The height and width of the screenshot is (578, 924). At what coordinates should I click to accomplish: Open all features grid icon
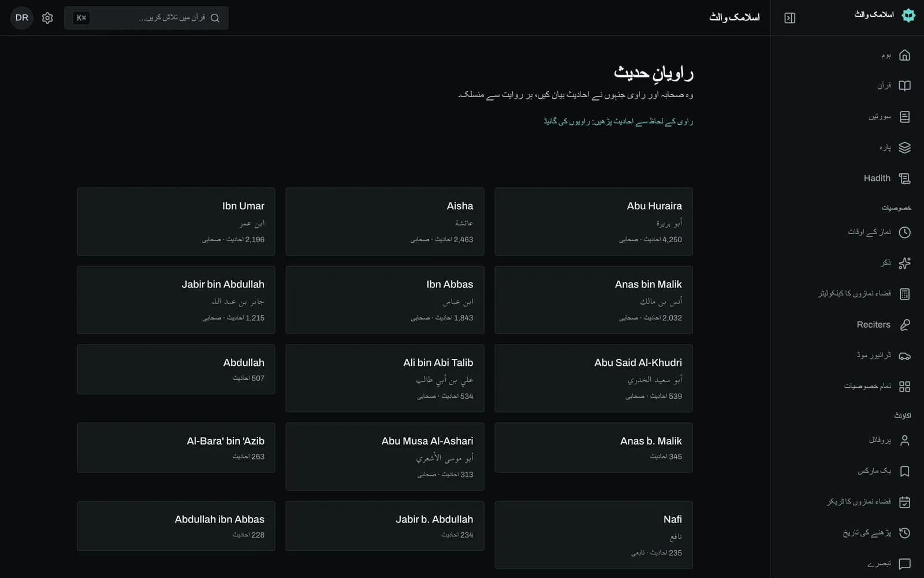pyautogui.click(x=904, y=386)
